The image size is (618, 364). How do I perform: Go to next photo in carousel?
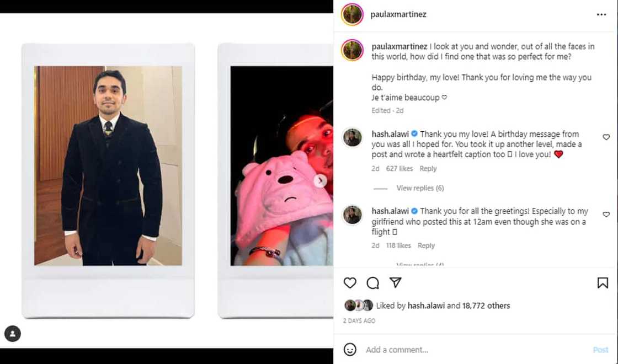tap(320, 180)
